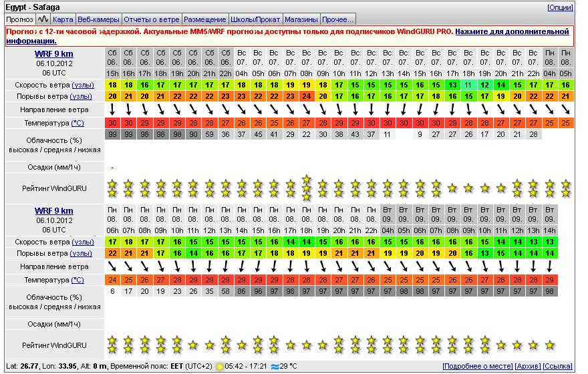Click the wind direction arrow for Сб 15h

click(x=112, y=110)
